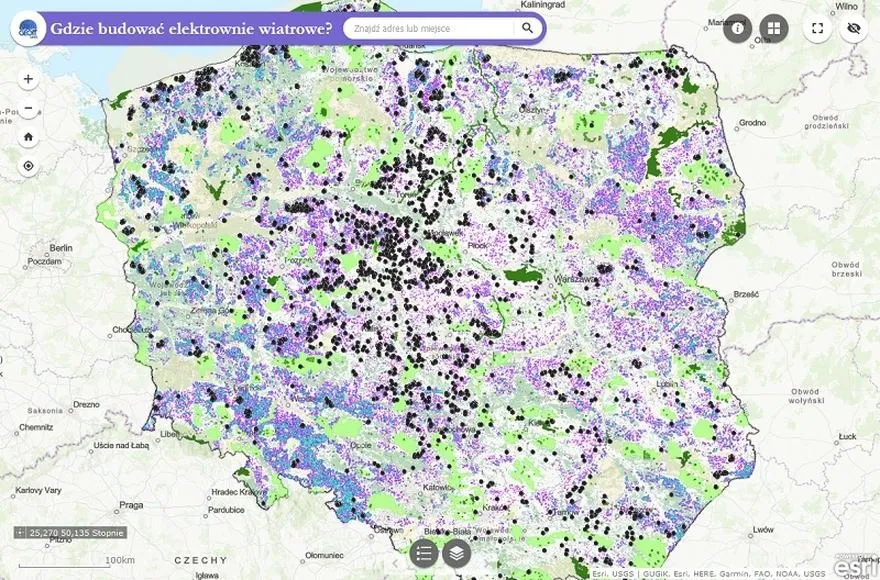Click the 'Brześć' label on map

[746, 294]
